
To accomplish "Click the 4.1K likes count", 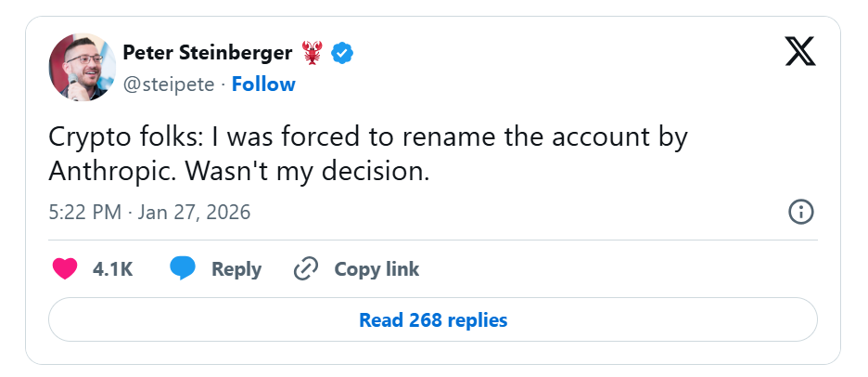I will [113, 269].
